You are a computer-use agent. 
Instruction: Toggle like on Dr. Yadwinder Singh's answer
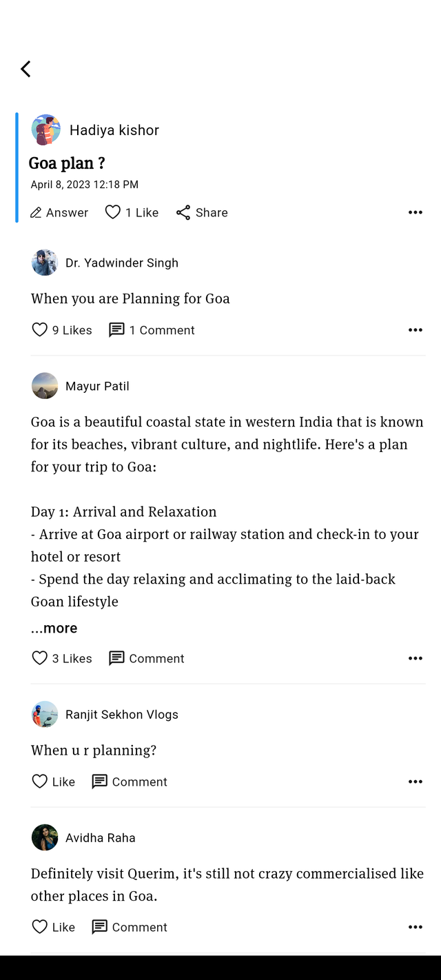(x=40, y=330)
